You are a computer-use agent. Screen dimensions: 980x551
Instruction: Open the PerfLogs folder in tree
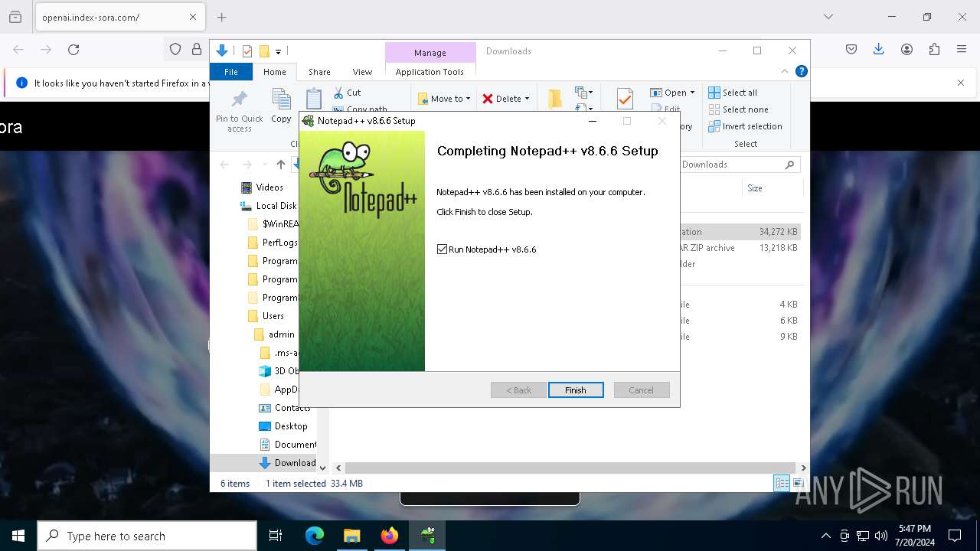[273, 243]
